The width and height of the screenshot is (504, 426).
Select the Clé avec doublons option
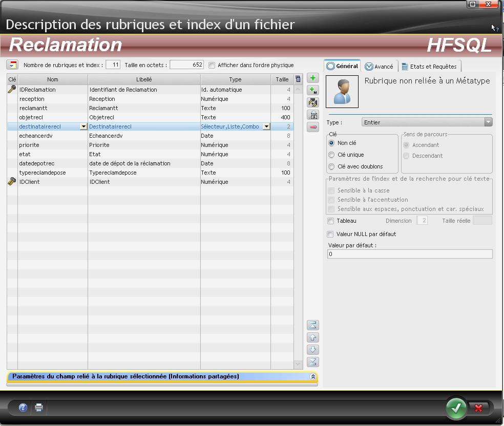tap(331, 166)
